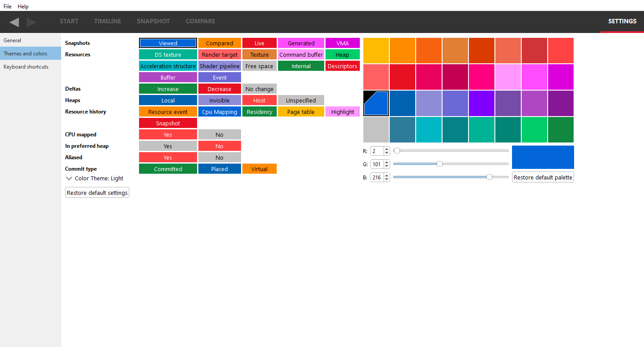Select the Acceleration structure color button

pos(168,66)
